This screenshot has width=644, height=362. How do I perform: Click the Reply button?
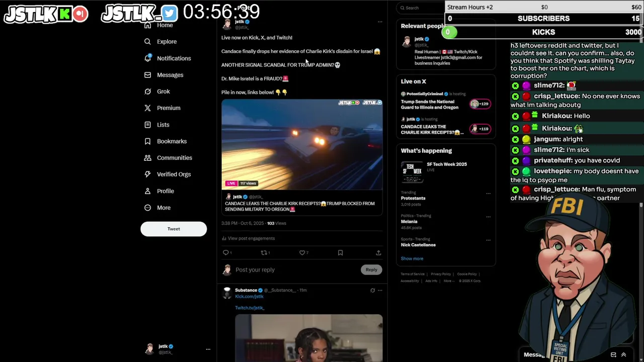pos(371,269)
